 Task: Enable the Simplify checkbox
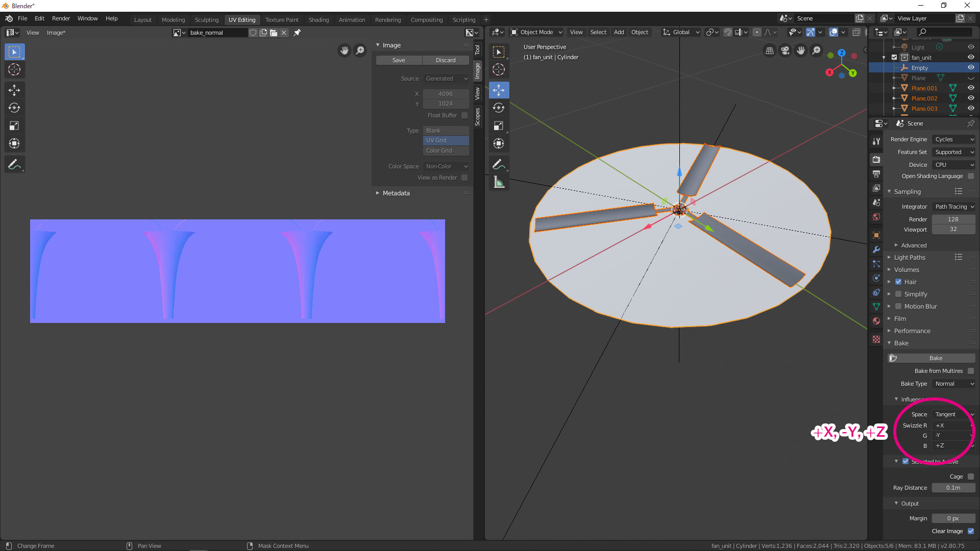click(898, 294)
